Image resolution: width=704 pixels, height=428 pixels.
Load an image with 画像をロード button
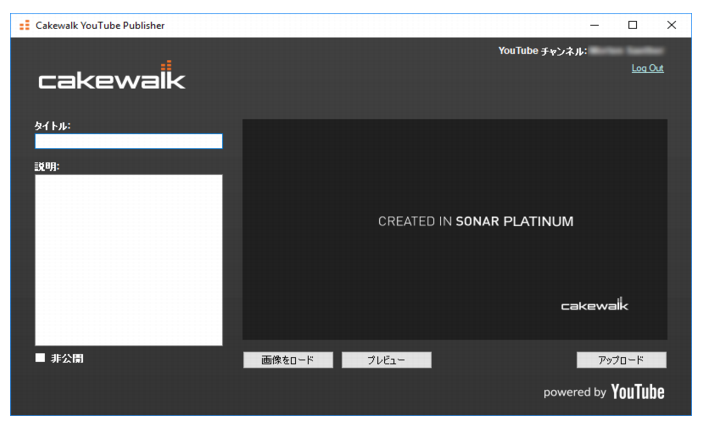coord(288,360)
